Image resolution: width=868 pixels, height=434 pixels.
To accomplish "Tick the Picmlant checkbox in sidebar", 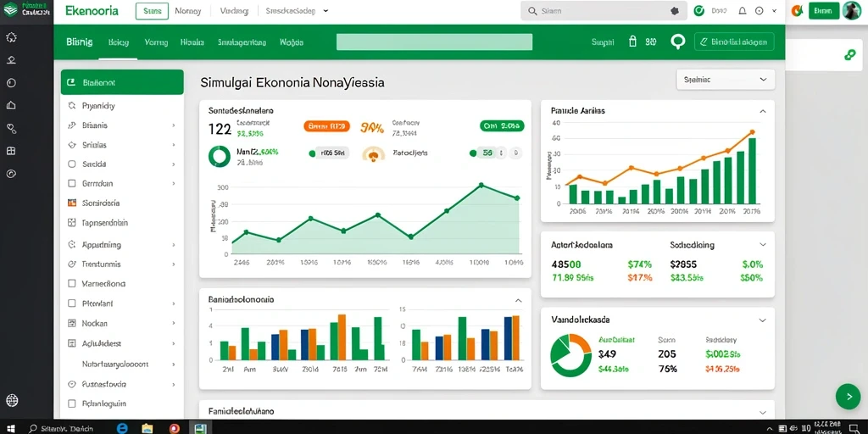I will click(x=71, y=303).
